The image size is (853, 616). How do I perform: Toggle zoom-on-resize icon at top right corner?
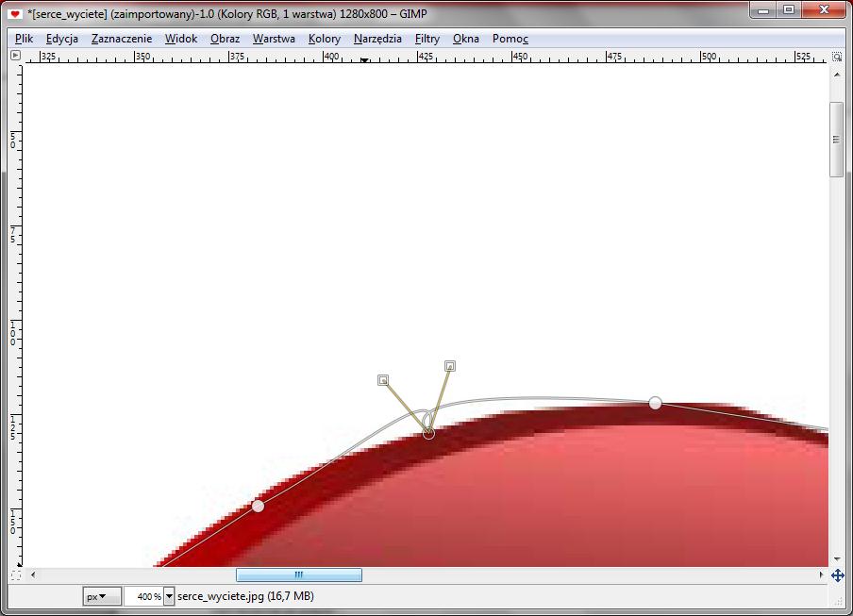click(837, 57)
